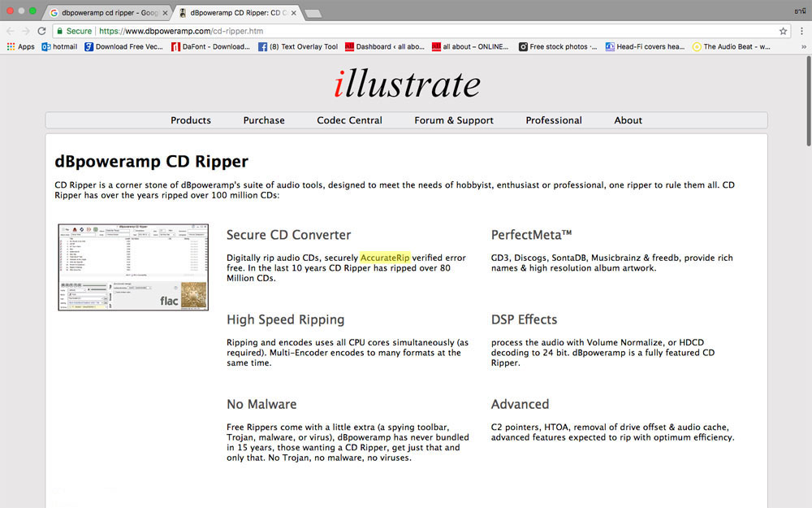812x508 pixels.
Task: Open the hotmail bookmark
Action: (59, 46)
